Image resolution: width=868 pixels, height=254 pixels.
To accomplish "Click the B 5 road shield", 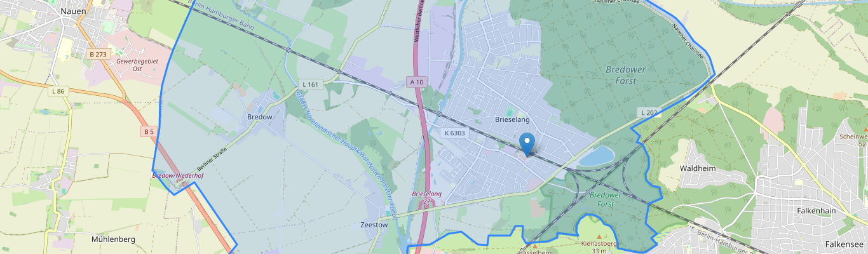I will pos(149,131).
